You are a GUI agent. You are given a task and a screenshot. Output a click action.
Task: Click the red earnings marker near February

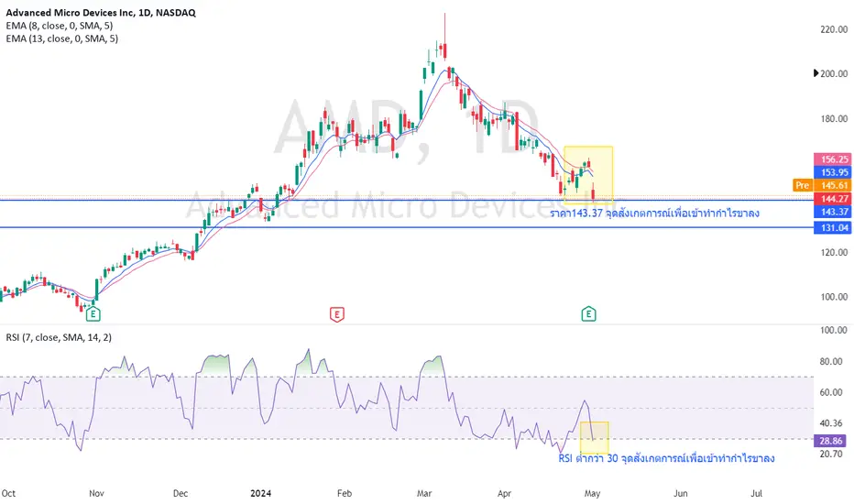(x=337, y=313)
